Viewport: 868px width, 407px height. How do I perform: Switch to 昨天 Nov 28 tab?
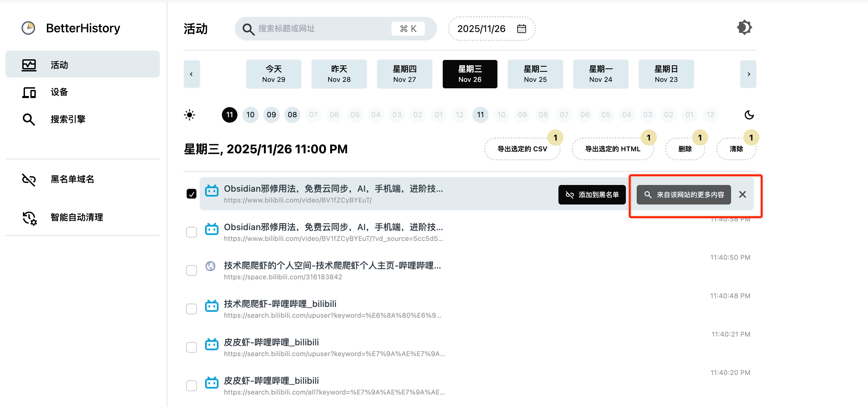click(x=339, y=74)
